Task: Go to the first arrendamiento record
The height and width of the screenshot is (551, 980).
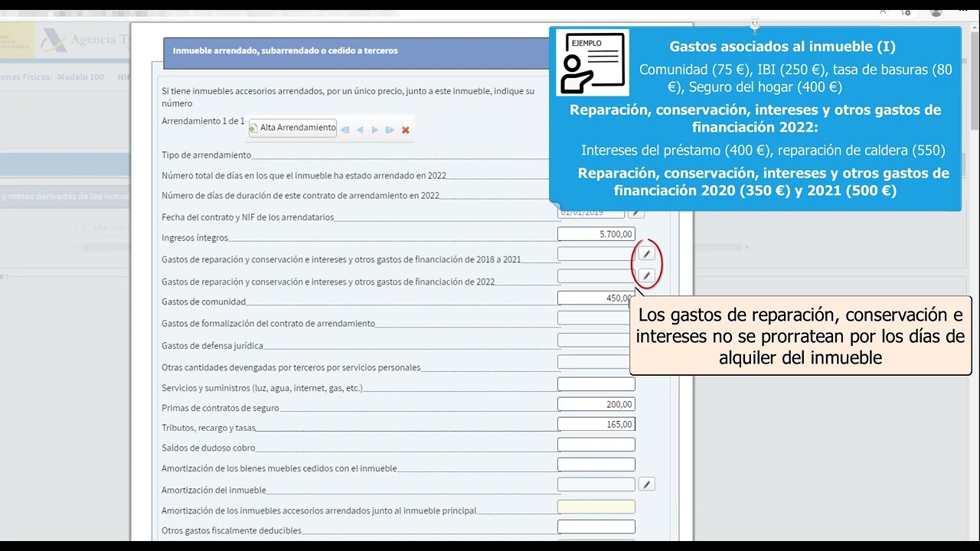Action: (x=345, y=130)
